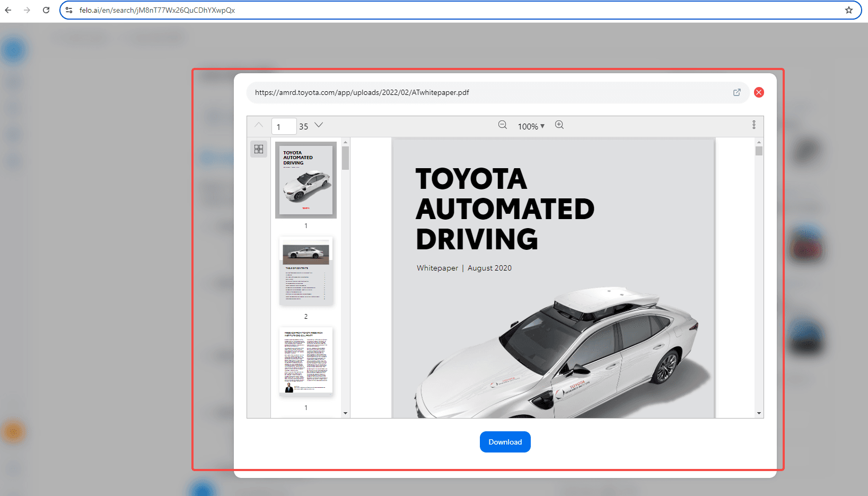Image resolution: width=868 pixels, height=496 pixels.
Task: Click the total page count 35
Action: click(x=303, y=126)
